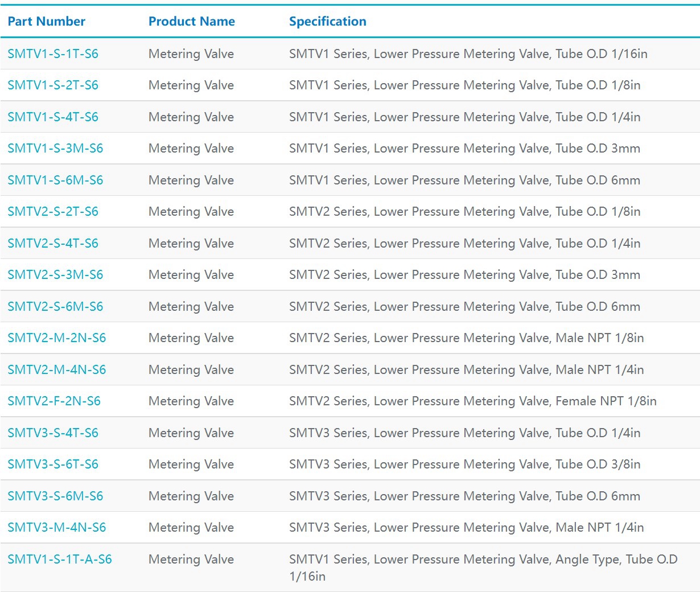
Task: Open the angle type SMTV1-S-1T-A-S6 link
Action: (60, 560)
